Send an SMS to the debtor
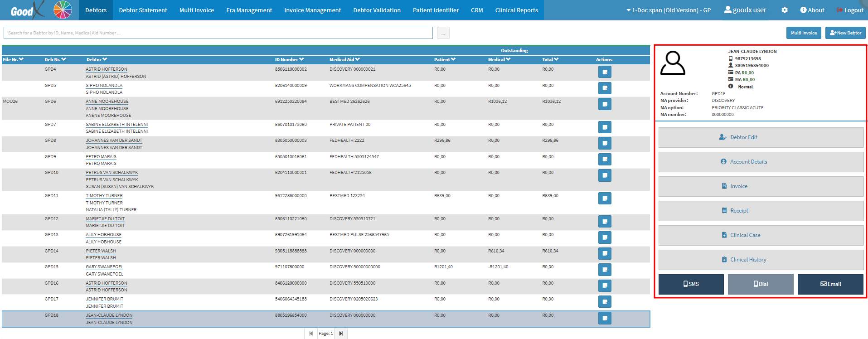Screen dimensions: 868x339 pyautogui.click(x=691, y=284)
